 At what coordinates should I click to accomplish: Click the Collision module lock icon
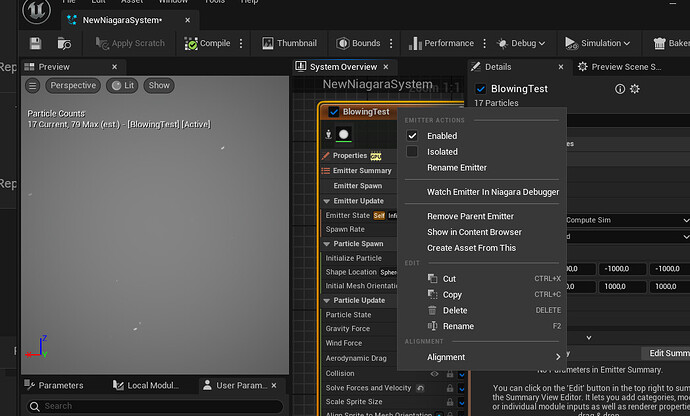(x=450, y=374)
